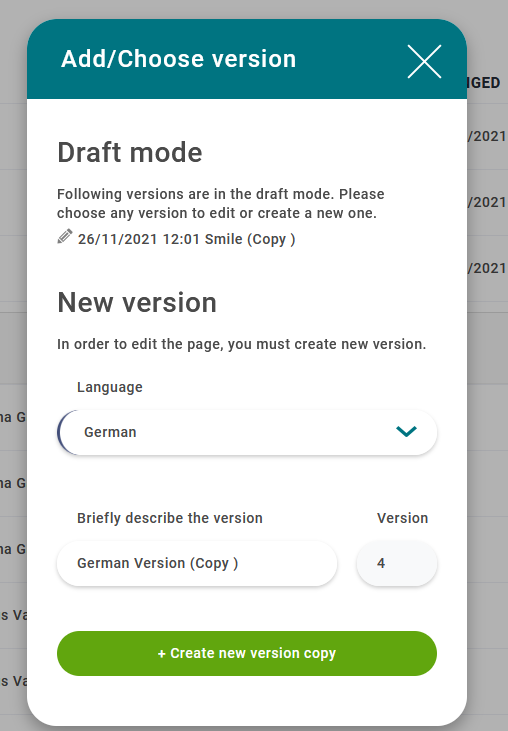Close the Add/Choose version dialog
Screen dimensions: 508x731
[x=424, y=62]
